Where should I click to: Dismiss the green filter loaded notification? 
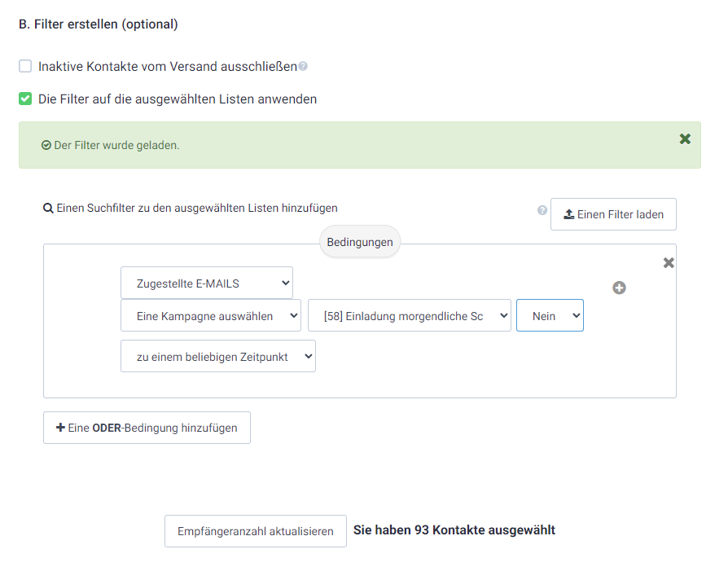coord(685,138)
